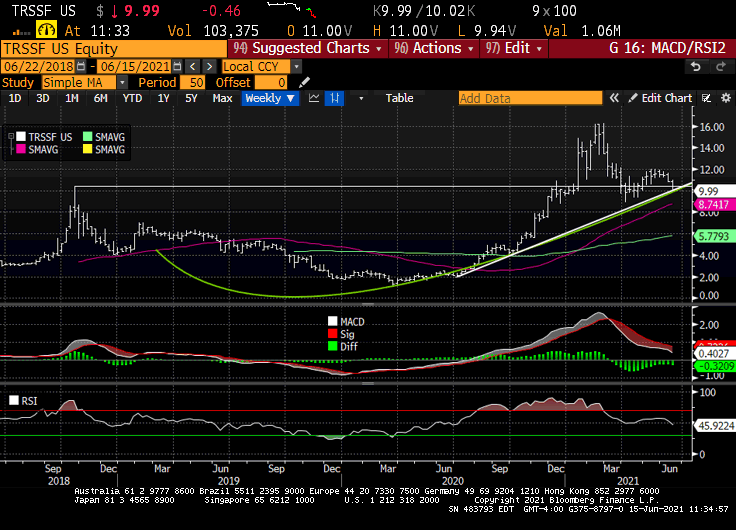The width and height of the screenshot is (736, 530).
Task: Click the Edit Chart pencil button
Action: 661,98
